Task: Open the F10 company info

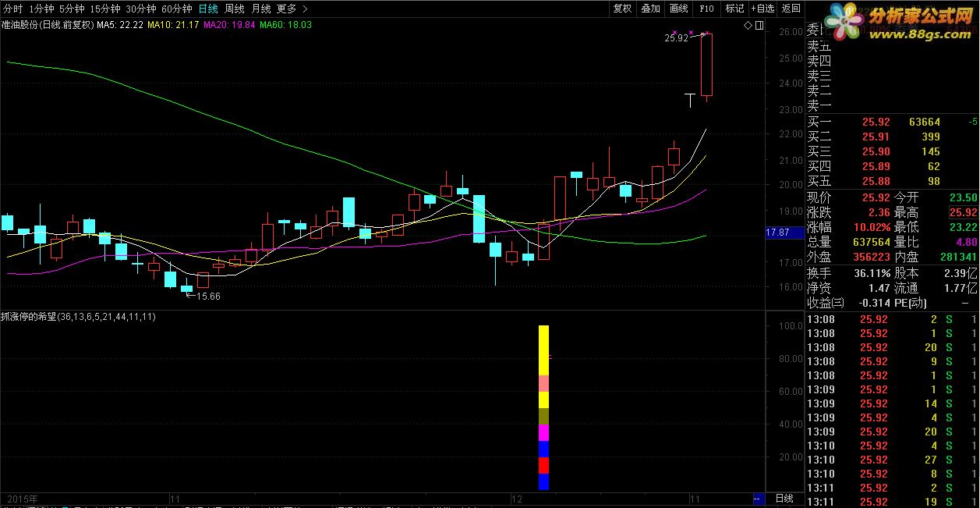Action: pyautogui.click(x=706, y=9)
